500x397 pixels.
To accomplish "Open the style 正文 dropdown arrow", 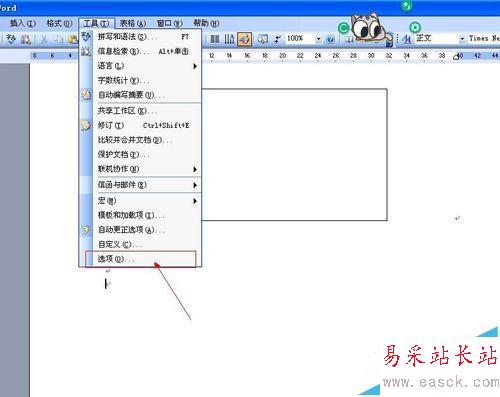I will (x=462, y=39).
